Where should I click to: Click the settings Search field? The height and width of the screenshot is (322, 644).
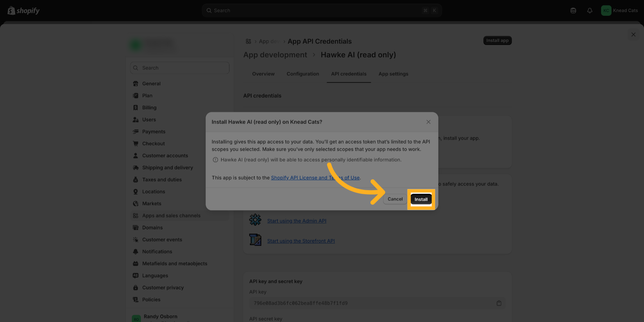180,68
